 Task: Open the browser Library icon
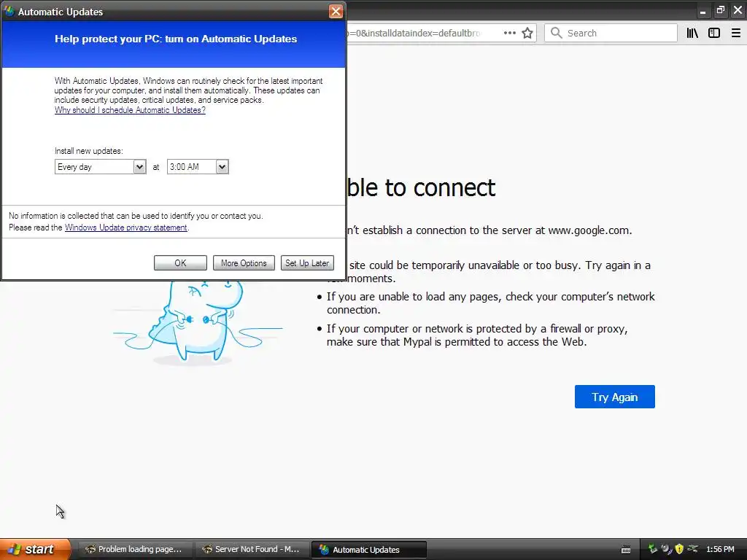click(x=692, y=33)
